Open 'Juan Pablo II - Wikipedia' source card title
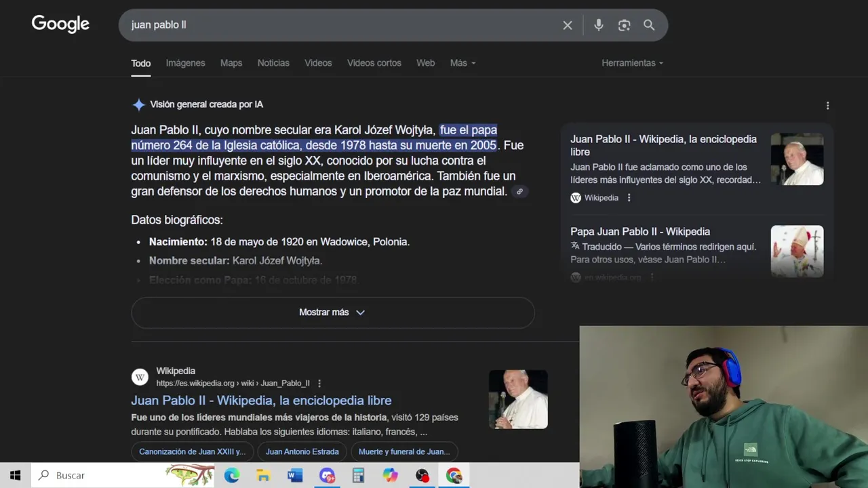This screenshot has width=868, height=488. [x=663, y=146]
